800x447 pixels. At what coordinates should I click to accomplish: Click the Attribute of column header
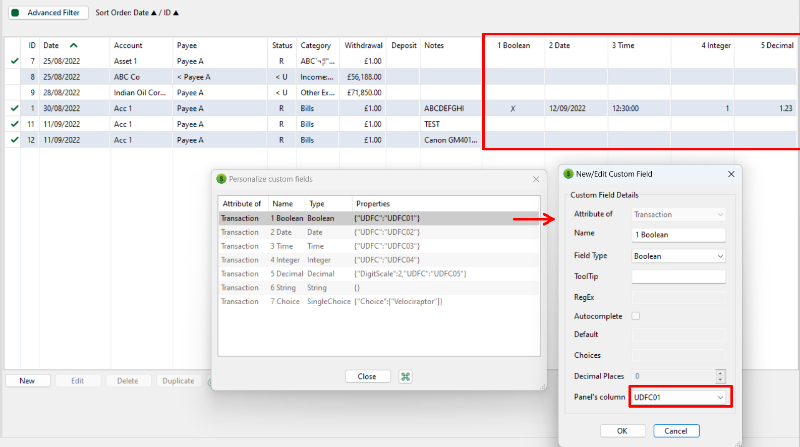(x=243, y=204)
